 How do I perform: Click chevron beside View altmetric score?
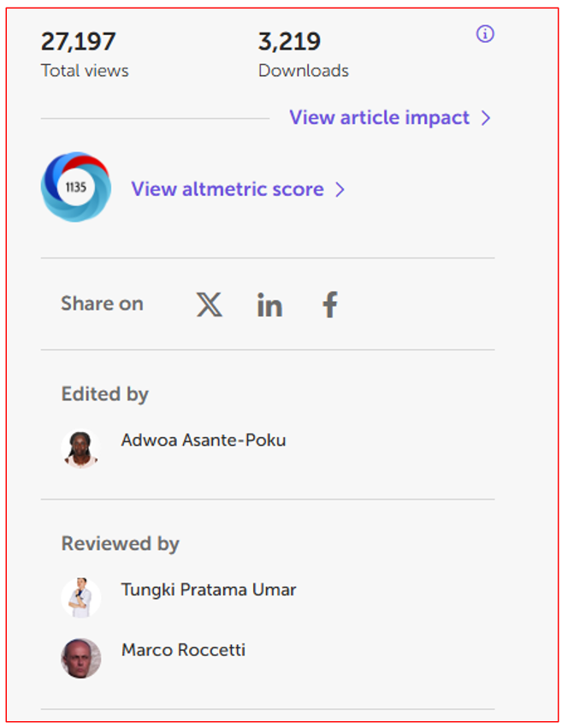340,189
